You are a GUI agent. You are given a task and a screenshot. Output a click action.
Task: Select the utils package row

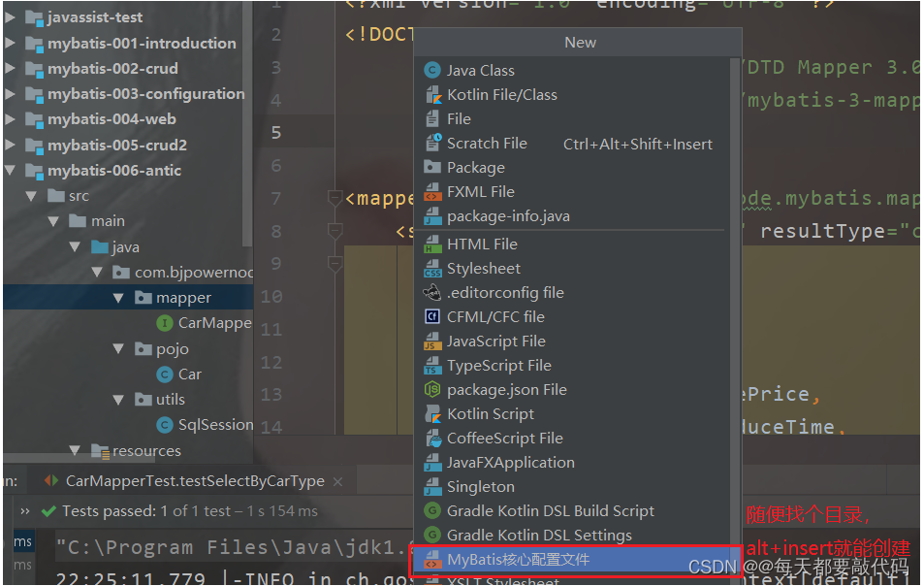pos(128,400)
